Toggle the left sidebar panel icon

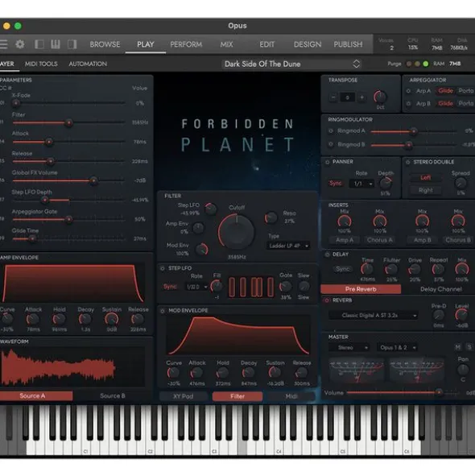(39, 44)
